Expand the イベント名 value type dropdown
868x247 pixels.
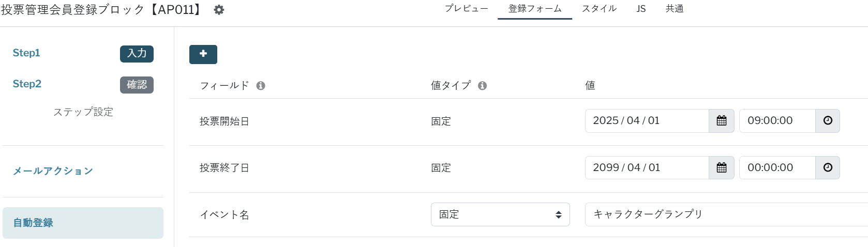pos(500,214)
